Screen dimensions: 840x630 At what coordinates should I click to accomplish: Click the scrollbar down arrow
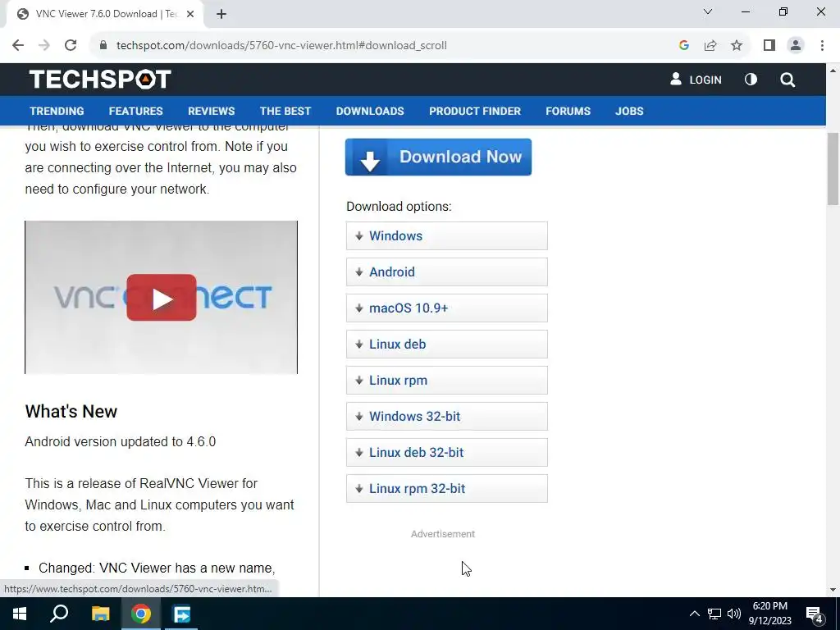833,590
